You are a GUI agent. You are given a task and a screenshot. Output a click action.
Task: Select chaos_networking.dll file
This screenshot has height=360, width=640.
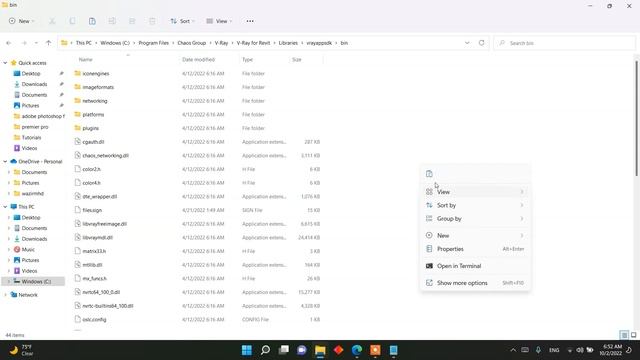pos(105,156)
